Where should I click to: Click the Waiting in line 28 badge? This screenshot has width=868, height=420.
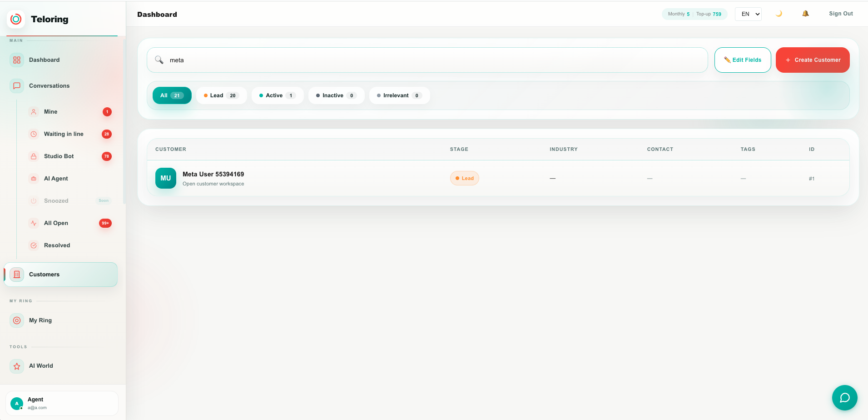click(107, 134)
